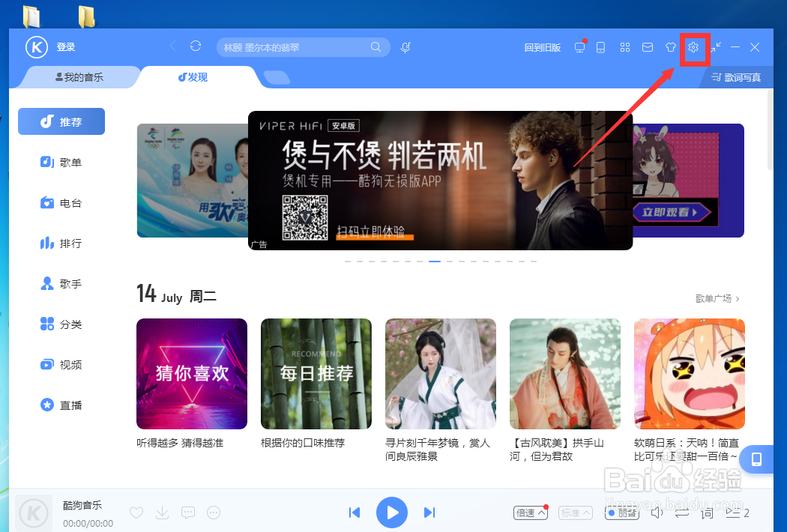The width and height of the screenshot is (787, 532).
Task: Click the phone transfer icon in title bar
Action: click(600, 47)
